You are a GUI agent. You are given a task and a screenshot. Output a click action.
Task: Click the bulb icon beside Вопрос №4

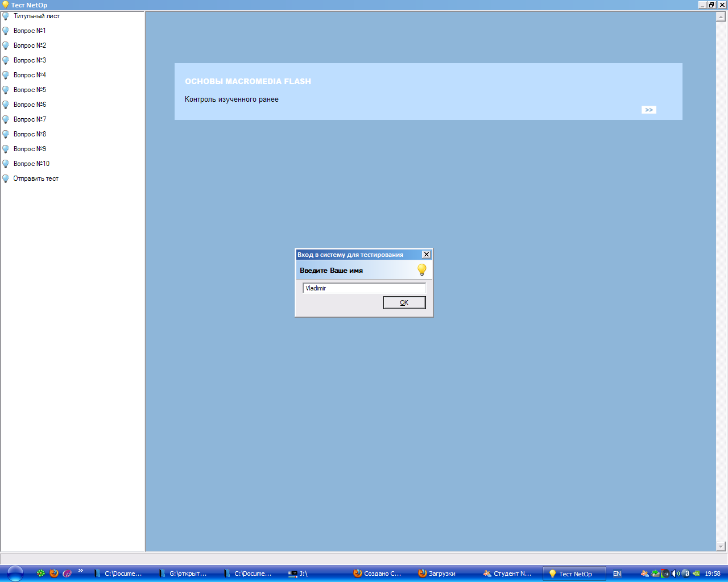[x=6, y=75]
